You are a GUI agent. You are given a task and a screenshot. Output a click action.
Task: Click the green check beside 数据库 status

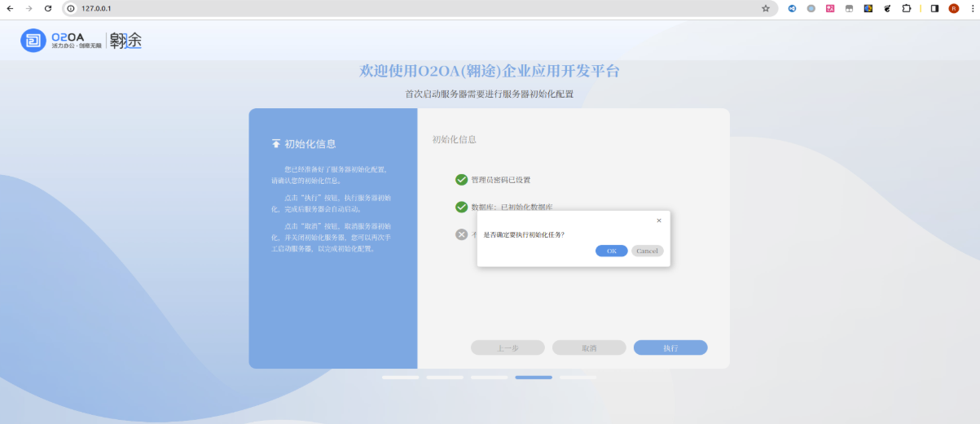click(462, 208)
